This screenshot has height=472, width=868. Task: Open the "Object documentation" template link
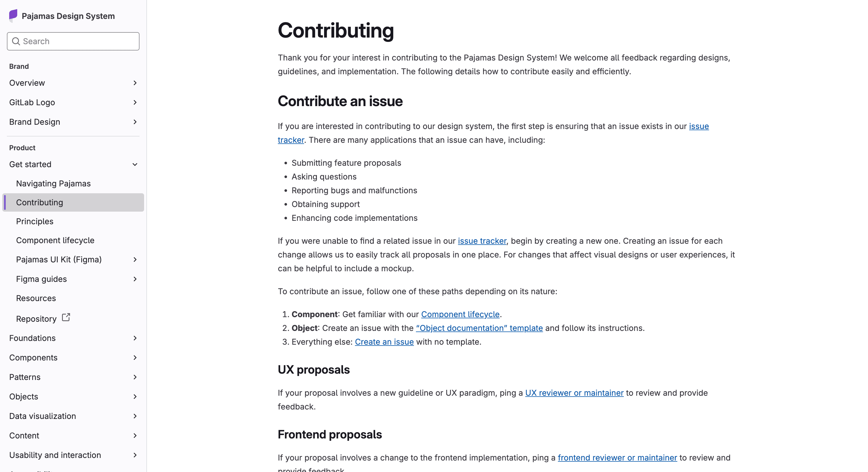479,328
